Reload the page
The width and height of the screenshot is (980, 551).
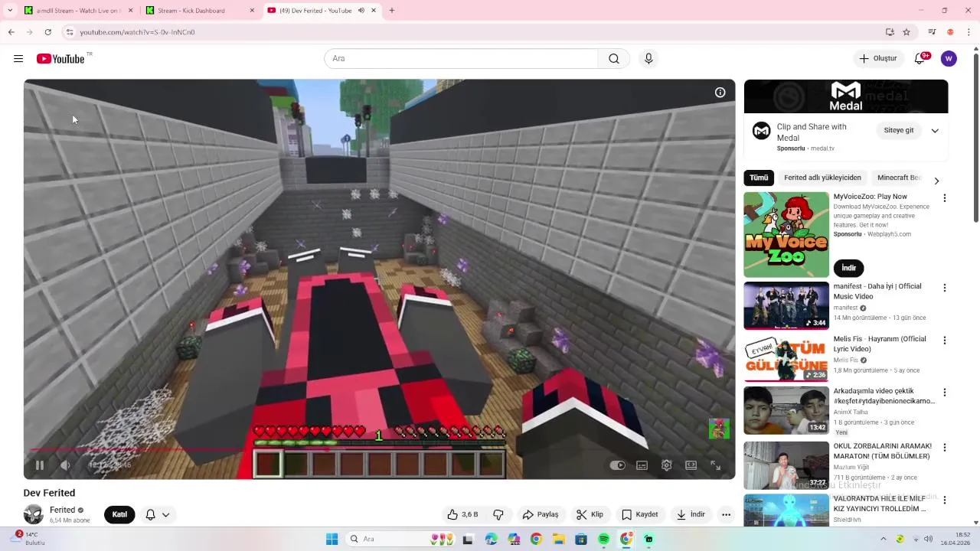click(47, 32)
